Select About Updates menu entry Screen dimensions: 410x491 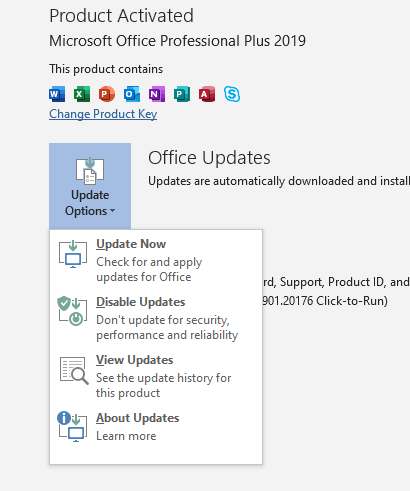tap(156, 427)
